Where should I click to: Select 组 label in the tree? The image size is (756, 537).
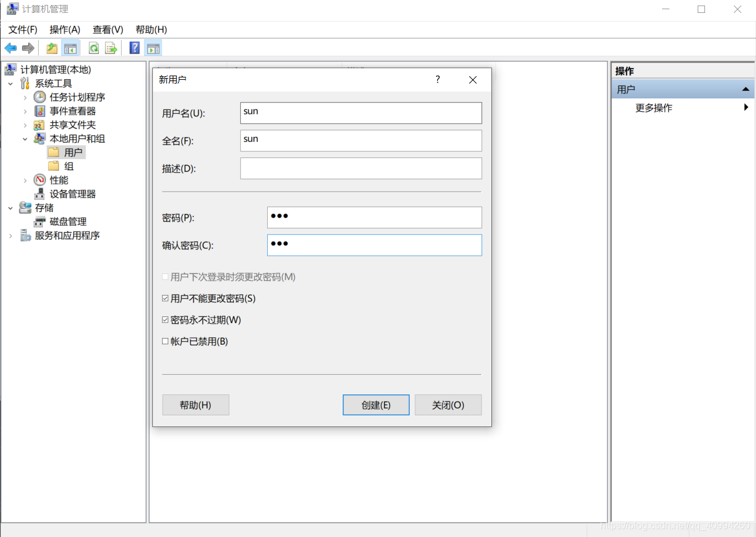tap(69, 166)
